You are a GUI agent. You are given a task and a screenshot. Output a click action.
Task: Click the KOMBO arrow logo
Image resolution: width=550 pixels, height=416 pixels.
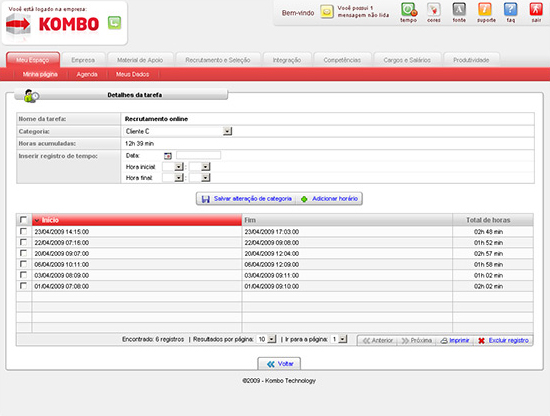click(x=18, y=25)
